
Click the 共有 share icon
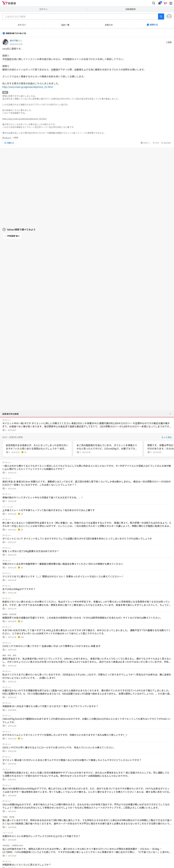[156, 143]
